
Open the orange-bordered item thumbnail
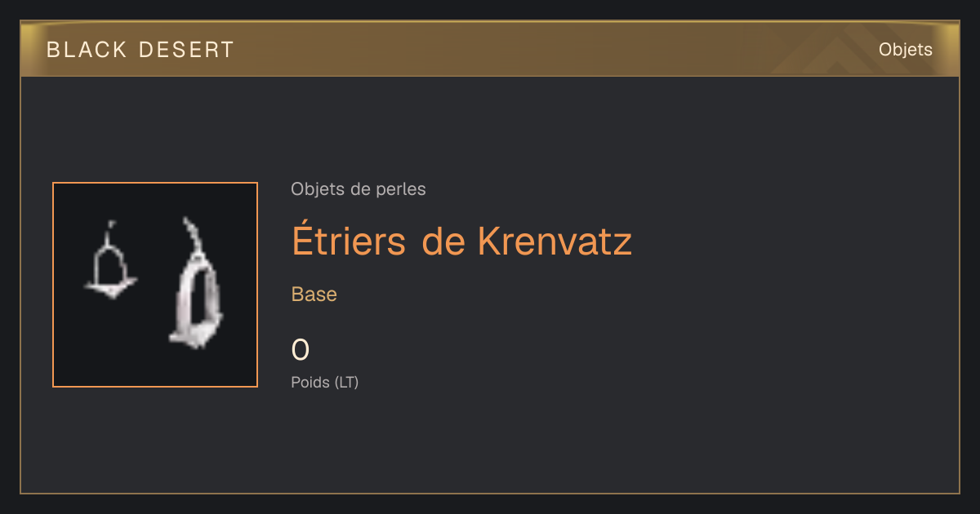tap(155, 285)
